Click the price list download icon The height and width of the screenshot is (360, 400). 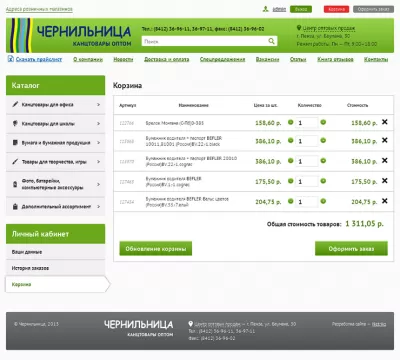click(x=10, y=59)
